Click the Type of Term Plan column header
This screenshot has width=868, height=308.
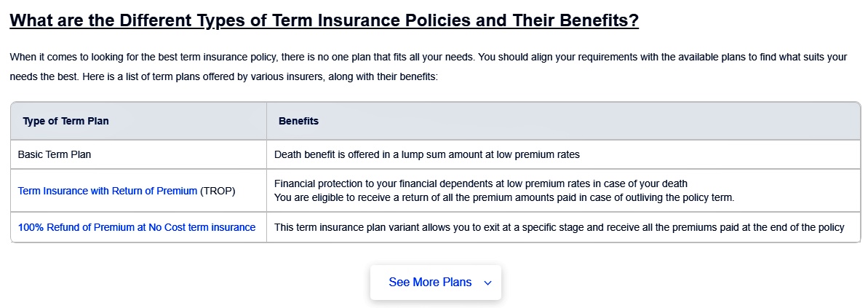(66, 121)
